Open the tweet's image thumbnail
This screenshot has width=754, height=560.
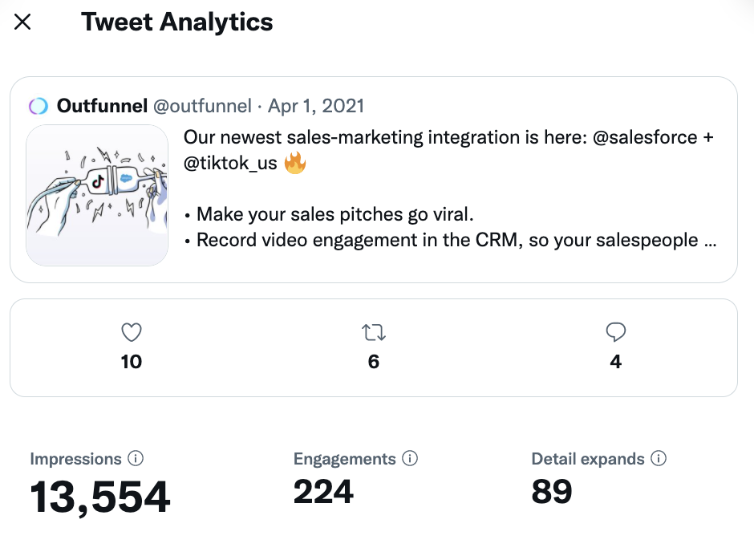(x=97, y=195)
